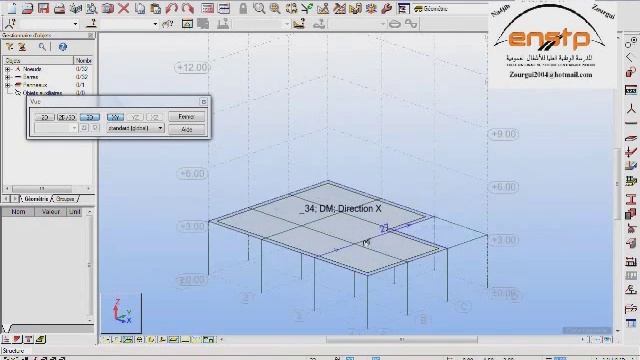Undo last action with the Undo arrow
The image size is (640, 360).
172,8
